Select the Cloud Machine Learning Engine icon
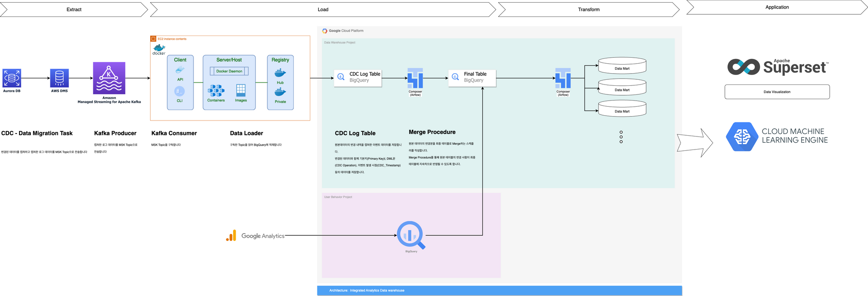 click(742, 137)
